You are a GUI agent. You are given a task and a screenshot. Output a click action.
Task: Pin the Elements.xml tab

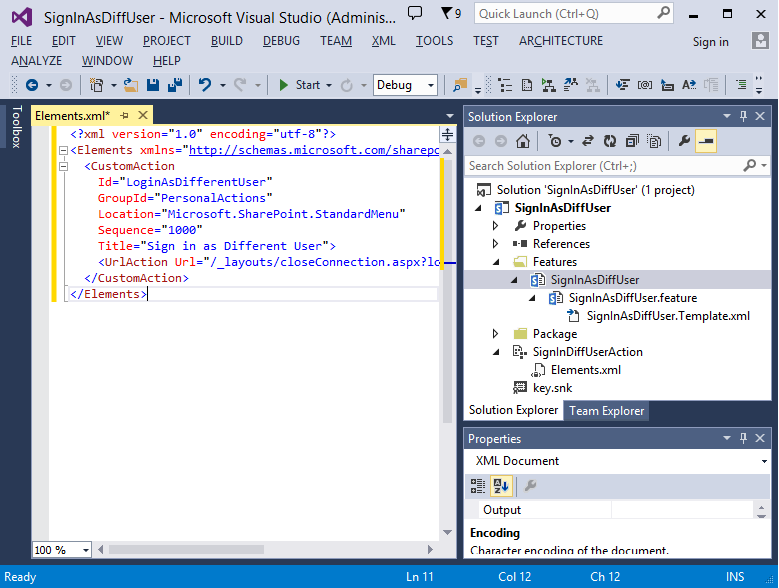124,116
